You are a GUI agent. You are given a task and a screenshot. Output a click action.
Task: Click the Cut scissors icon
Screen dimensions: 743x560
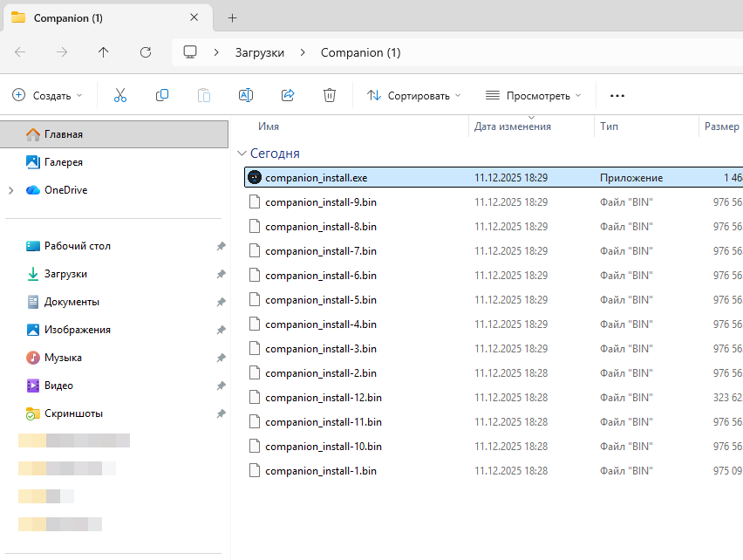(120, 95)
